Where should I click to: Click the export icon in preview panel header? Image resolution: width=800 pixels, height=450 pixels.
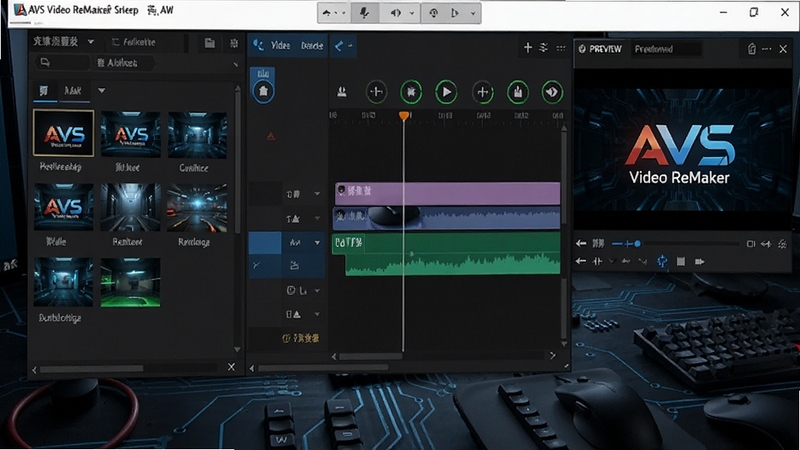[751, 49]
